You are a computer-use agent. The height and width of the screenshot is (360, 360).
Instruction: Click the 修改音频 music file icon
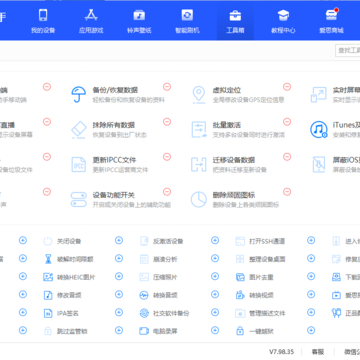click(x=48, y=295)
